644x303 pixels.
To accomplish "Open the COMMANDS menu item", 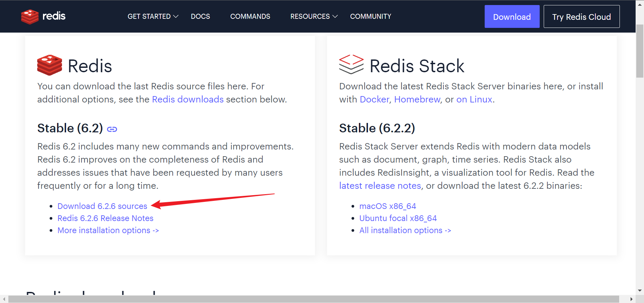I will (250, 16).
